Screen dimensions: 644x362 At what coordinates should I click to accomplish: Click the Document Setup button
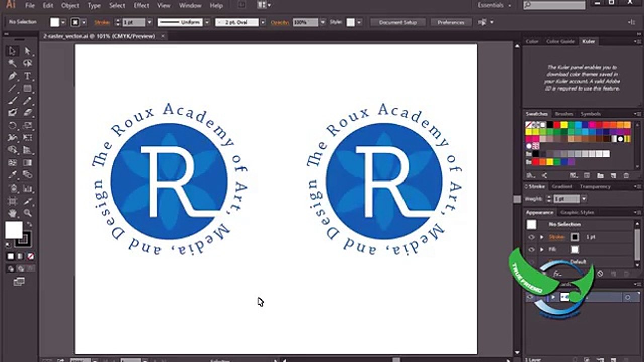[x=398, y=22]
